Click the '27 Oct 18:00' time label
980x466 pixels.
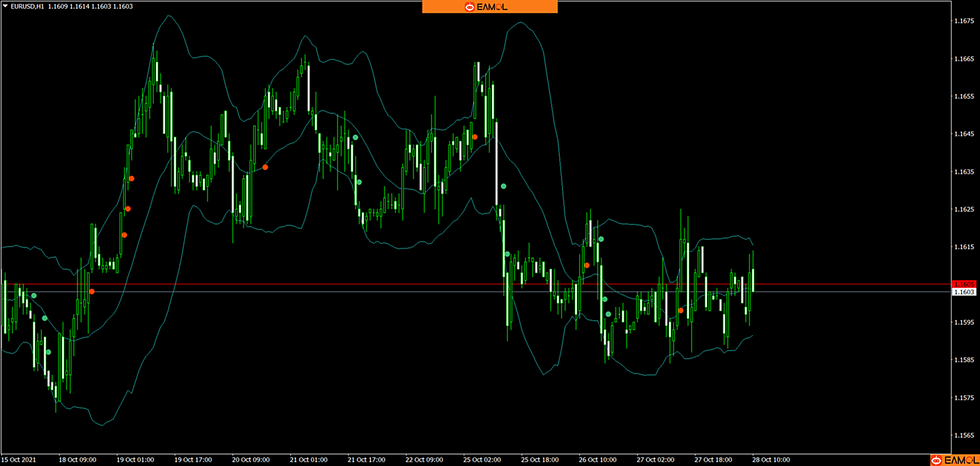click(x=713, y=460)
